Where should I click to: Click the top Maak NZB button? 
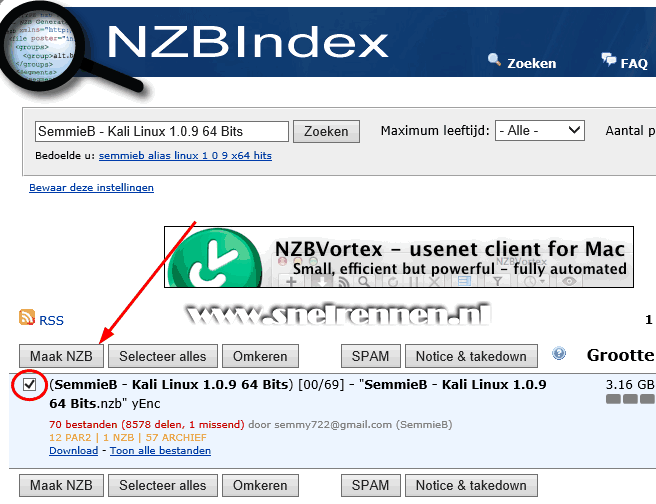pyautogui.click(x=62, y=356)
